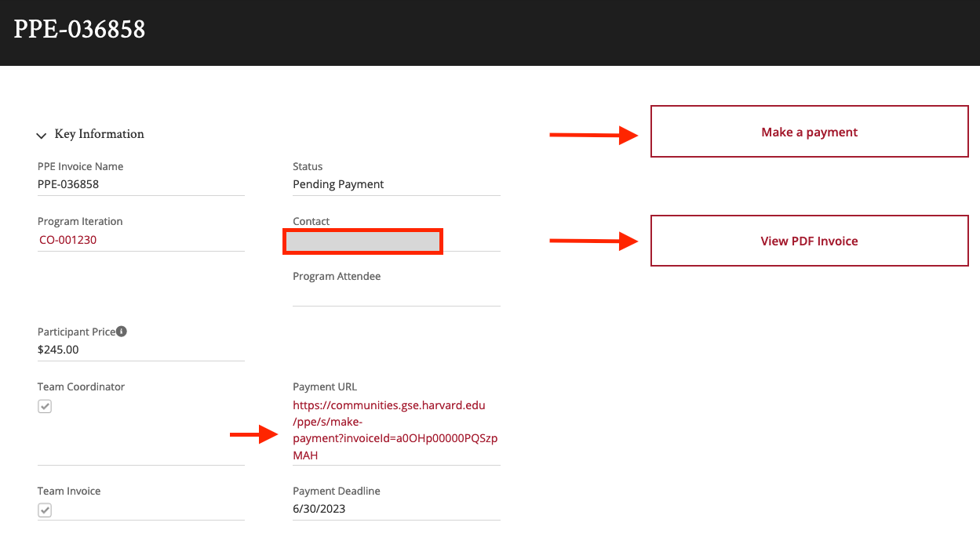
Task: Click the Payment Deadline field label
Action: (x=336, y=491)
